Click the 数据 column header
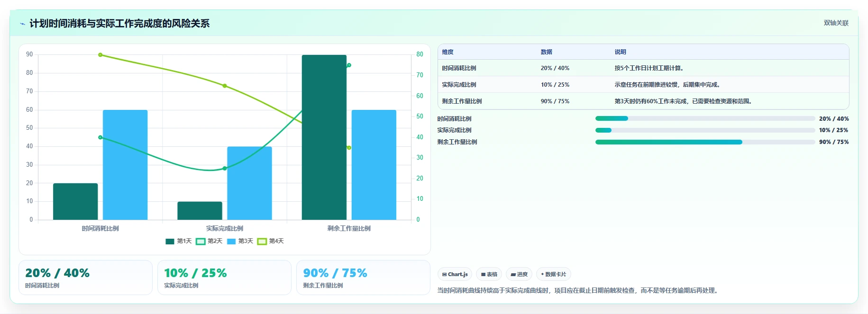 [546, 52]
